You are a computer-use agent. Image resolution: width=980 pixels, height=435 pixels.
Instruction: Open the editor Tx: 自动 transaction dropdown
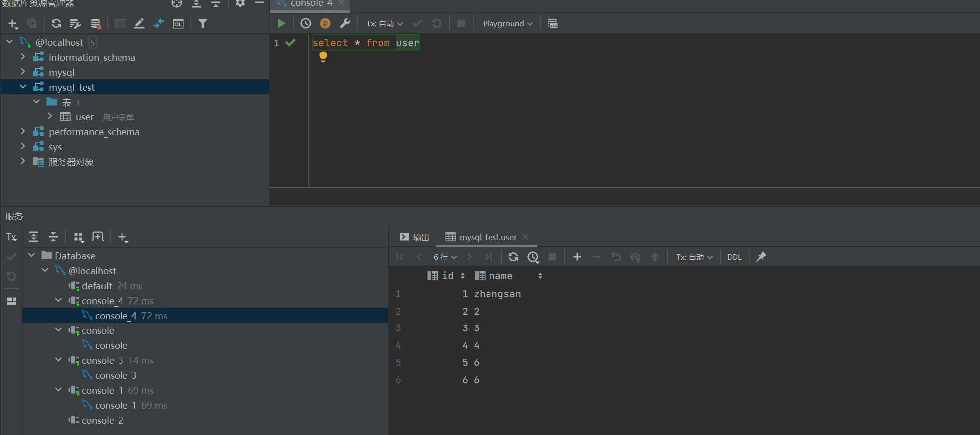(384, 24)
